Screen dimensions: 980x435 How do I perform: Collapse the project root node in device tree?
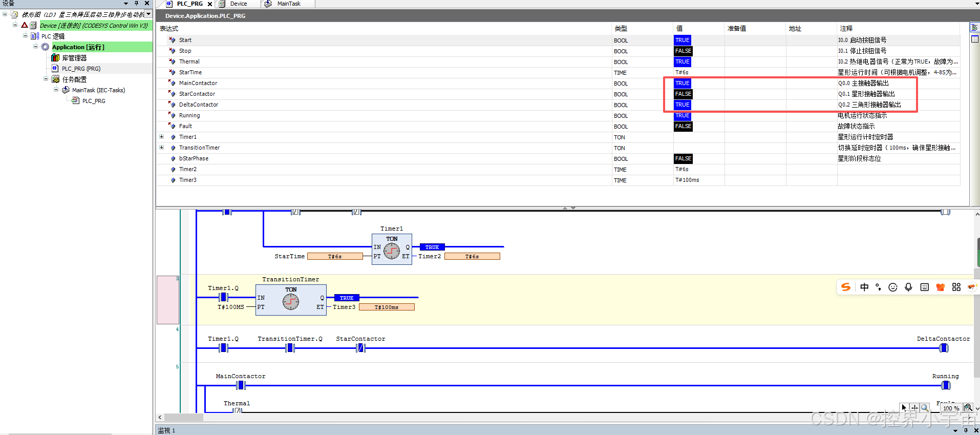coord(5,14)
